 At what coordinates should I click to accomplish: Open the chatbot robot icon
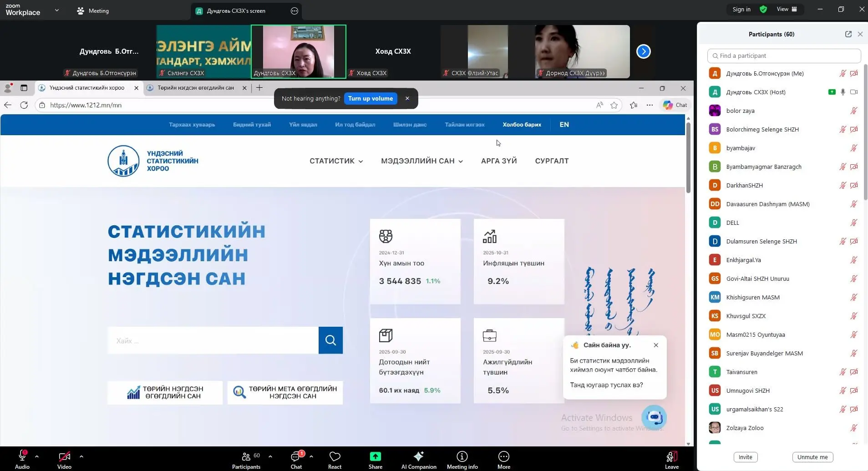(654, 417)
